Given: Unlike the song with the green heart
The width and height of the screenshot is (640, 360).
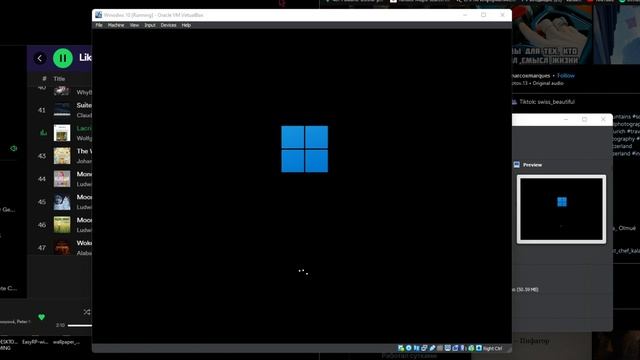Looking at the screenshot, I should (41, 317).
